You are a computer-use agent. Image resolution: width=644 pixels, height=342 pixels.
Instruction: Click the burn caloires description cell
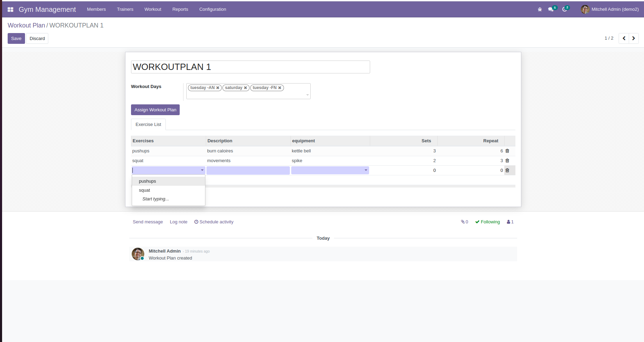point(248,151)
